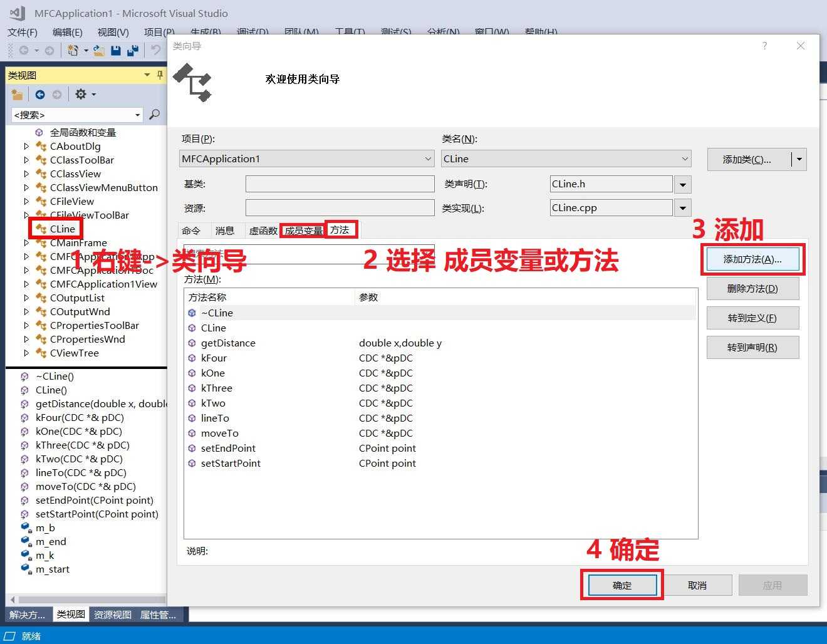
Task: Open the class name CLine dropdown
Action: [685, 158]
